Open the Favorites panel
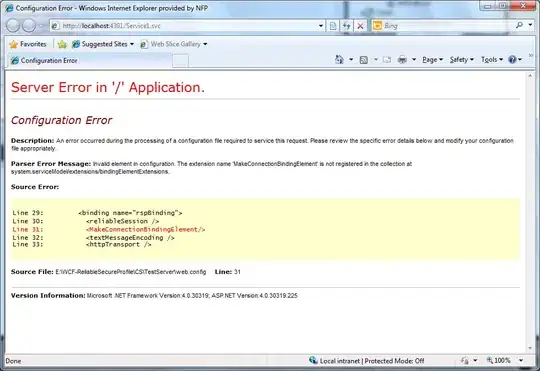The width and height of the screenshot is (540, 371). click(28, 44)
